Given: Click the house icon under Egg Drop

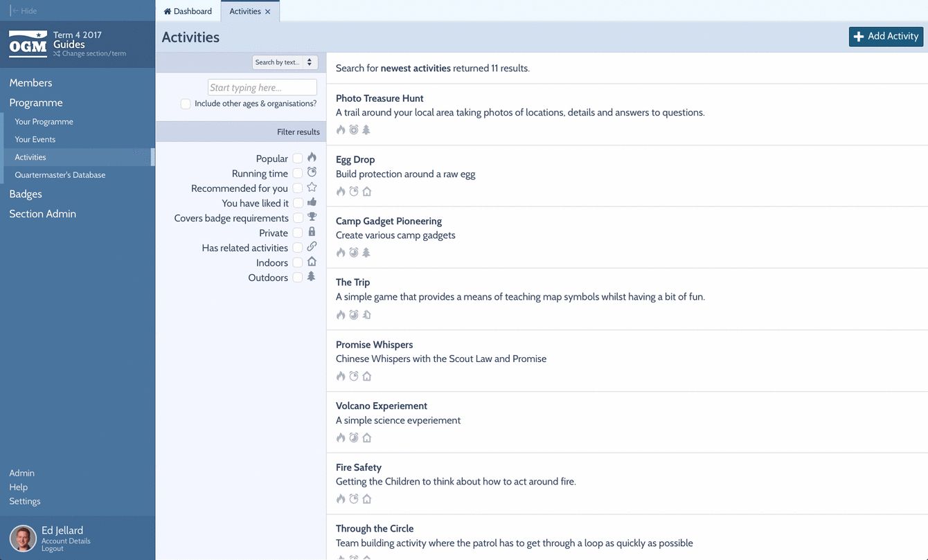Looking at the screenshot, I should tap(367, 192).
